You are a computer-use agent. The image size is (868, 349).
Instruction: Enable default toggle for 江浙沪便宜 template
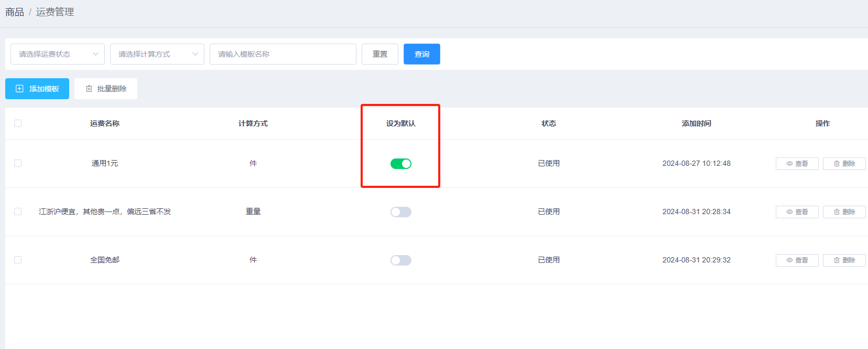pyautogui.click(x=401, y=212)
